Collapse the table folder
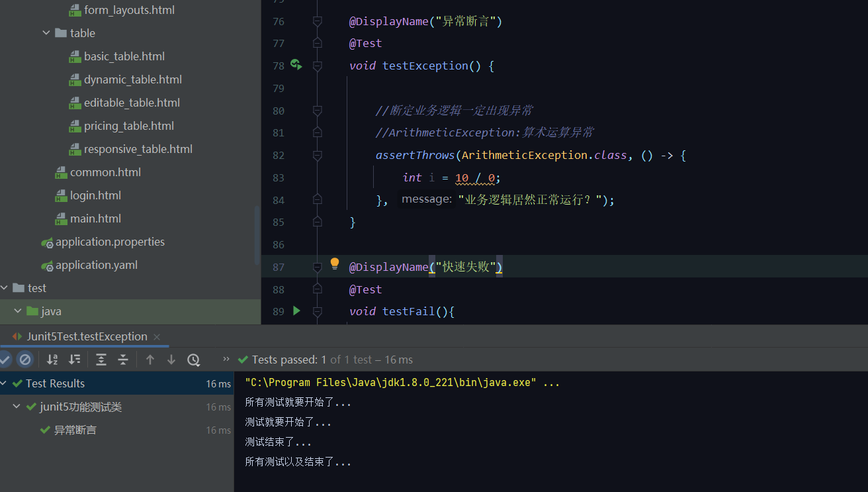The height and width of the screenshot is (492, 868). point(46,33)
